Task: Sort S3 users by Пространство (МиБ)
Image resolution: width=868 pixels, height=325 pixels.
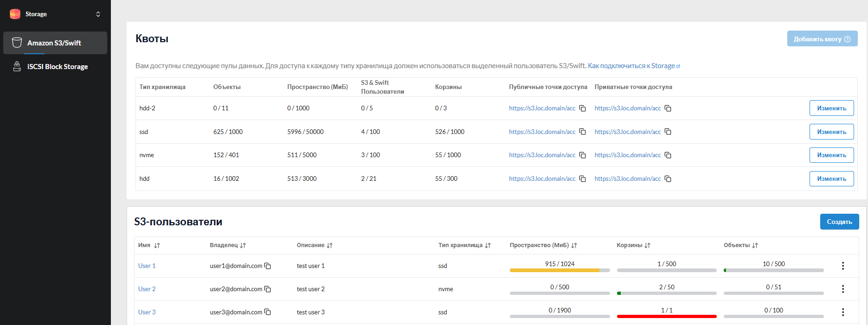Action: coord(574,245)
